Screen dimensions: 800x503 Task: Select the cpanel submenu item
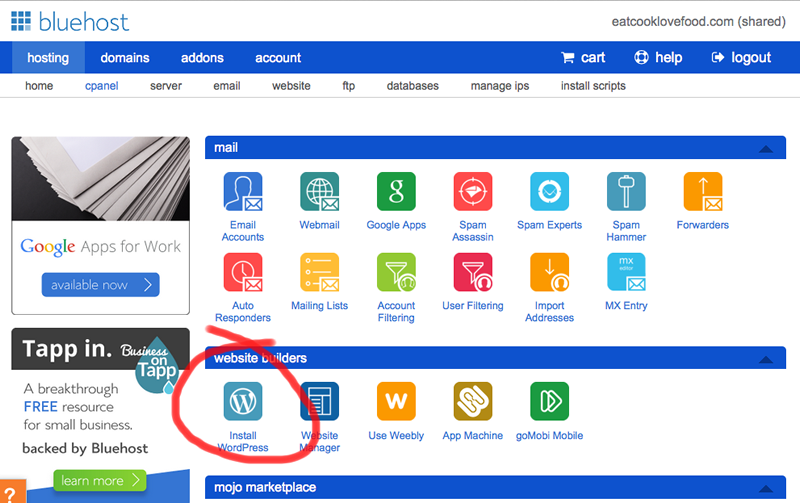click(x=102, y=86)
